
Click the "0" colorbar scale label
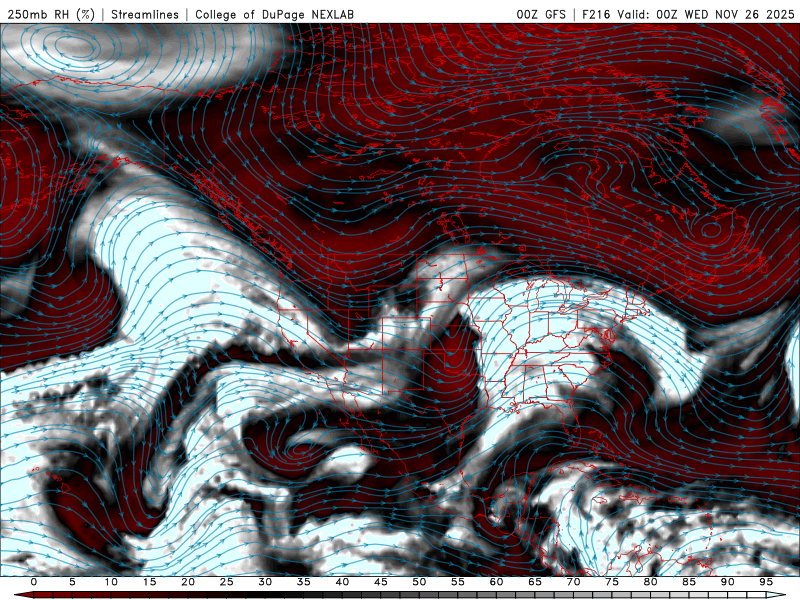tap(34, 582)
